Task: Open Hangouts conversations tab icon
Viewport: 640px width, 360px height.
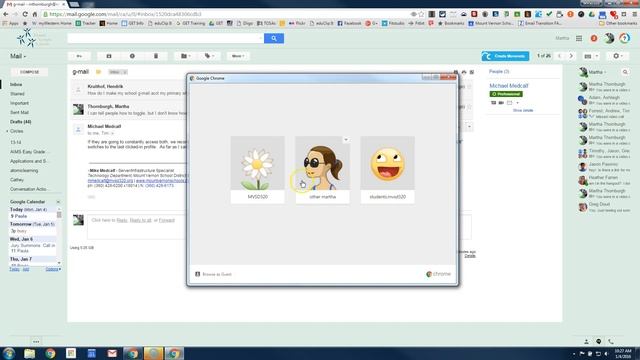Action: [x=599, y=341]
